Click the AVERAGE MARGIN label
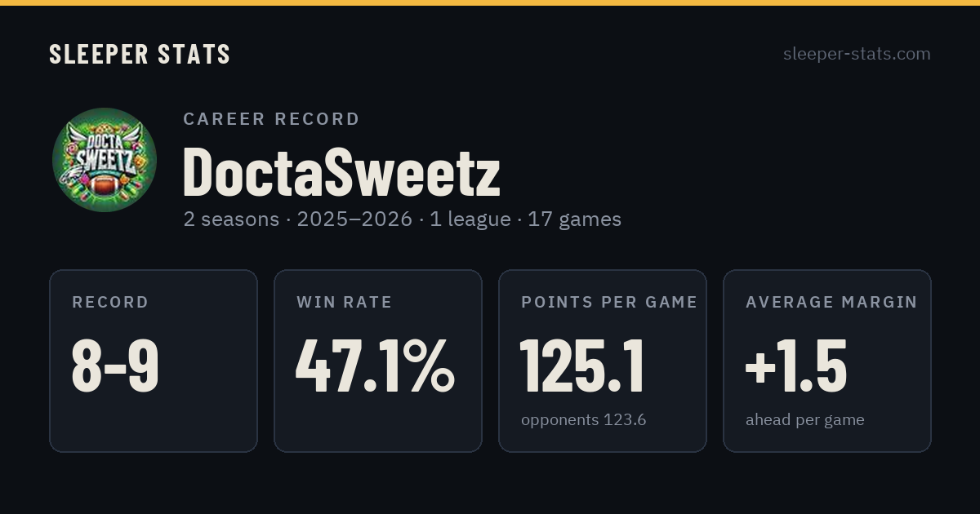 (831, 303)
